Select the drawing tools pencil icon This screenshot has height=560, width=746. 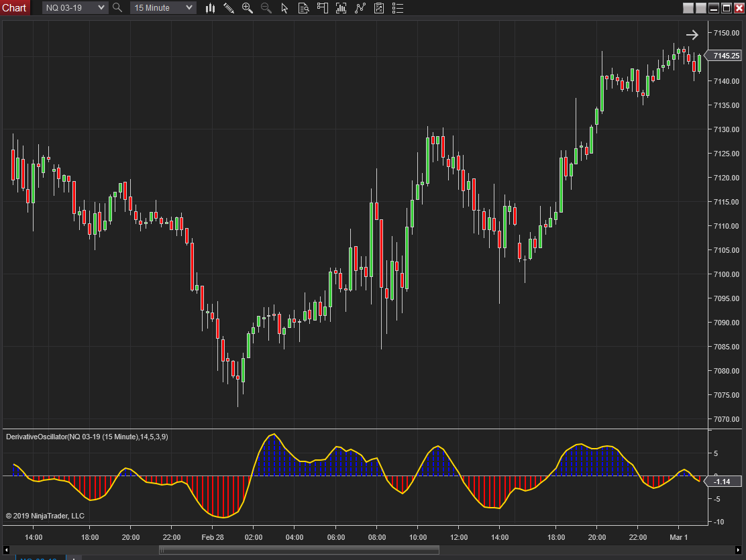(x=229, y=8)
